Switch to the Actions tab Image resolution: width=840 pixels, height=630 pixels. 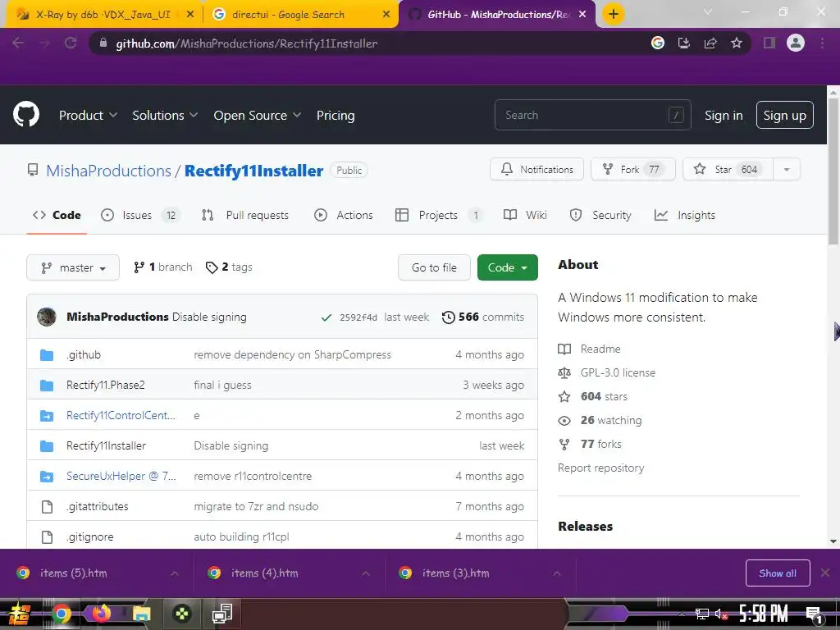pos(344,215)
